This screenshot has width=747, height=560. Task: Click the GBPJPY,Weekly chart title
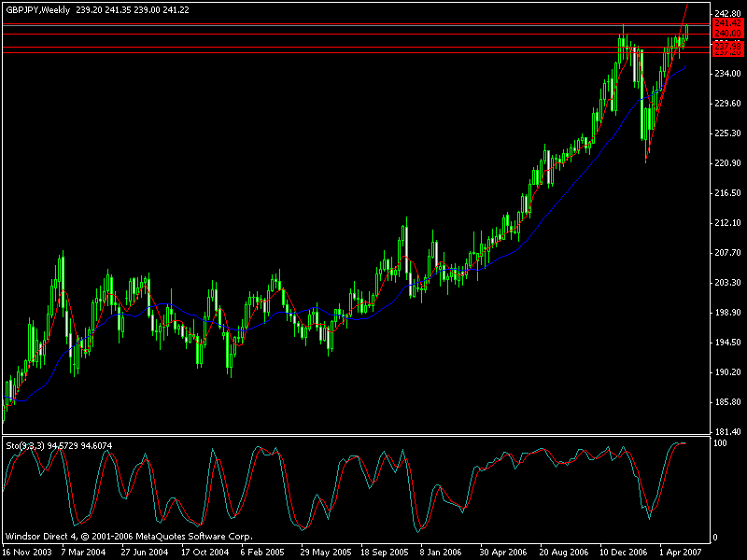click(37, 11)
